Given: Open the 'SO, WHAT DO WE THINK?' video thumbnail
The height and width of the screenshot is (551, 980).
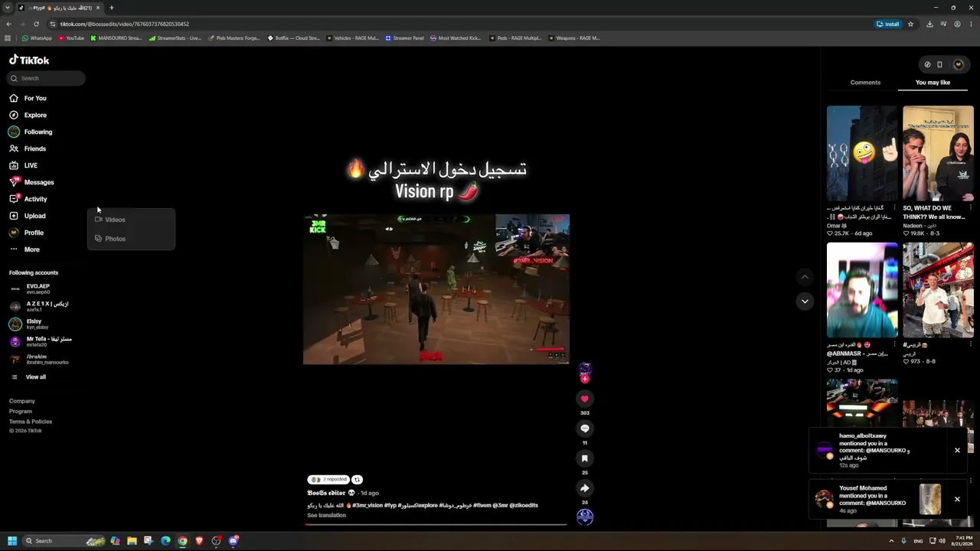Looking at the screenshot, I should pos(938,153).
